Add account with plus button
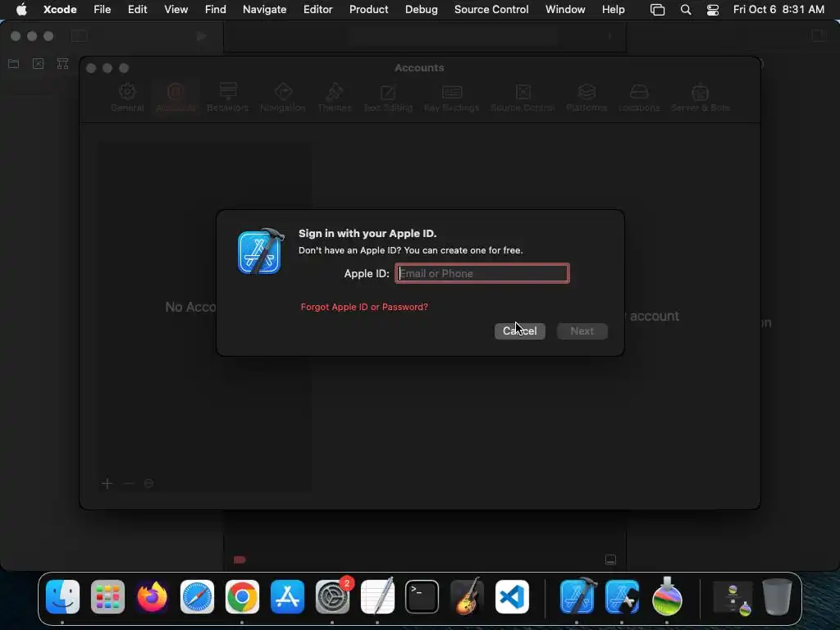This screenshot has width=840, height=630. coord(107,484)
